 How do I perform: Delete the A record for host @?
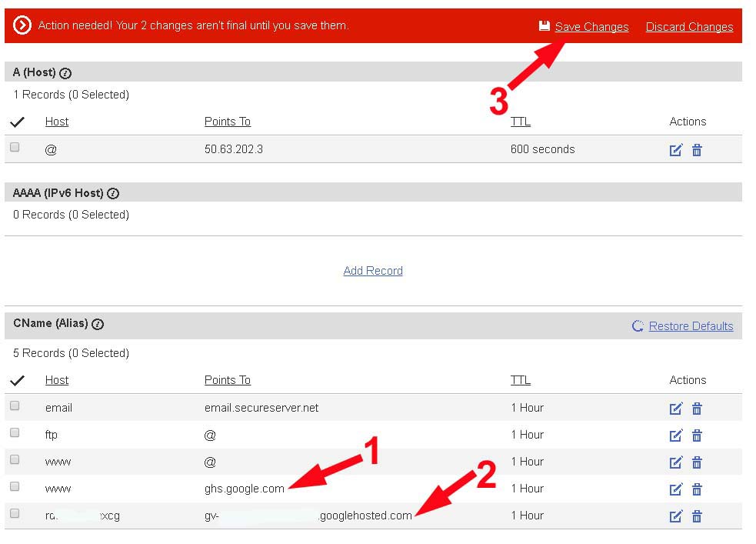[697, 150]
